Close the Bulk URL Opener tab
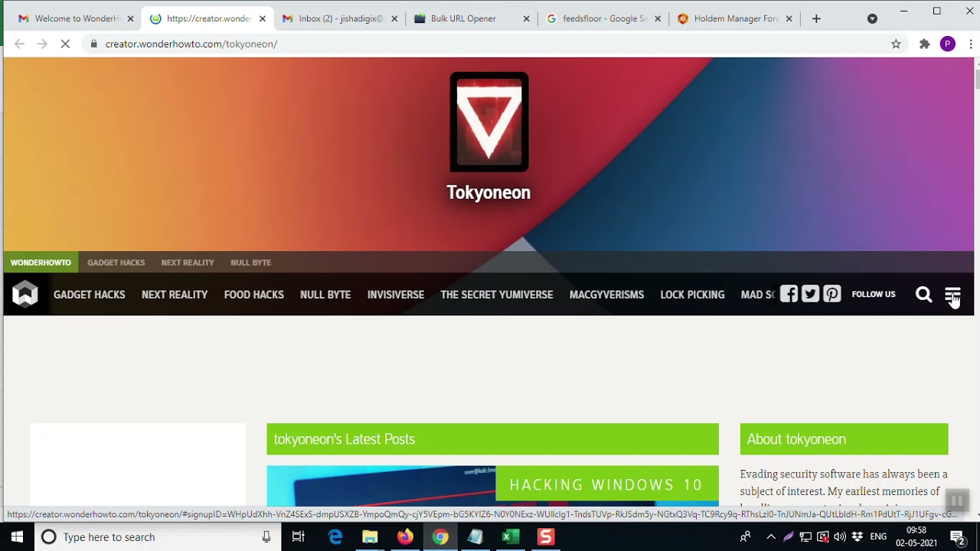Screen dimensions: 980x551 click(526, 18)
